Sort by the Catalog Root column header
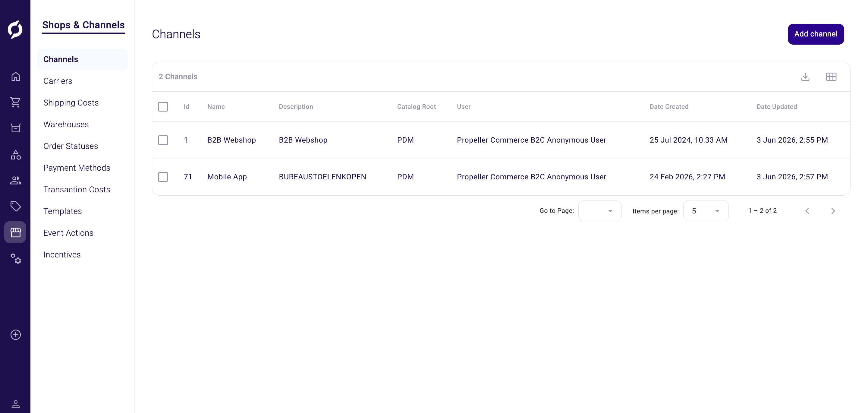868x413 pixels. click(417, 106)
